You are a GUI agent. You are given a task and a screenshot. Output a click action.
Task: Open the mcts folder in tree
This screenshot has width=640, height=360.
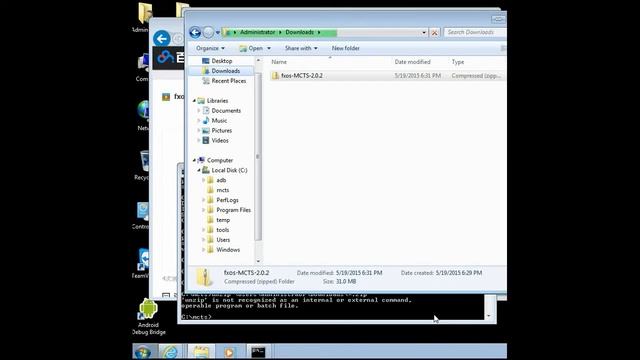(222, 190)
